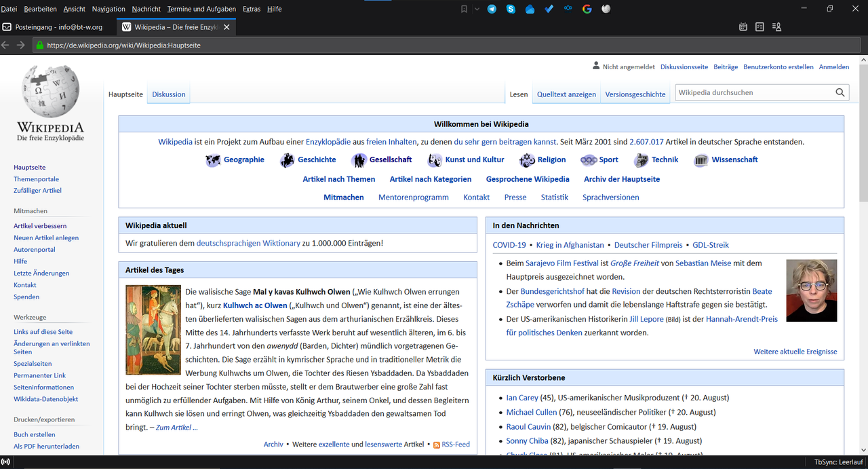This screenshot has height=469, width=868.
Task: Click the online status icon in status bar
Action: point(6,462)
